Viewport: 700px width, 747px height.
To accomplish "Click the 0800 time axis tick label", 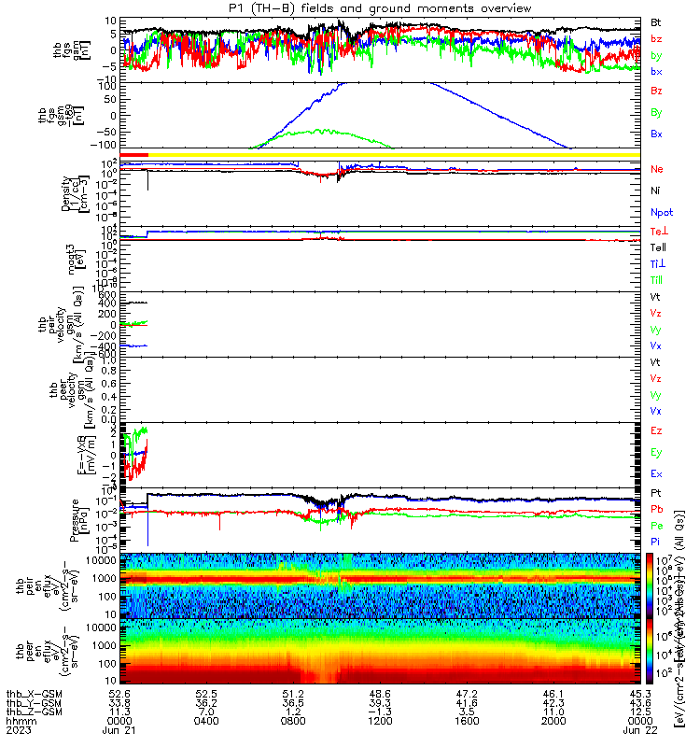I will [x=293, y=721].
